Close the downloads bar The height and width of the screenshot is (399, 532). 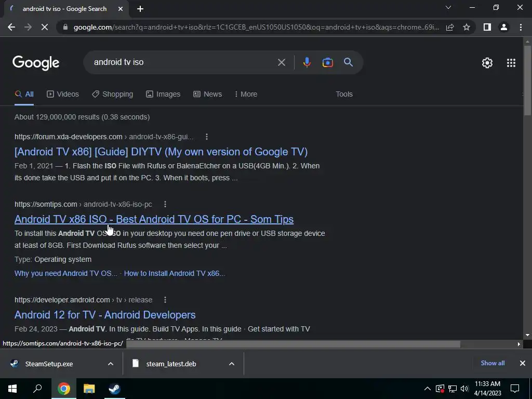point(523,363)
